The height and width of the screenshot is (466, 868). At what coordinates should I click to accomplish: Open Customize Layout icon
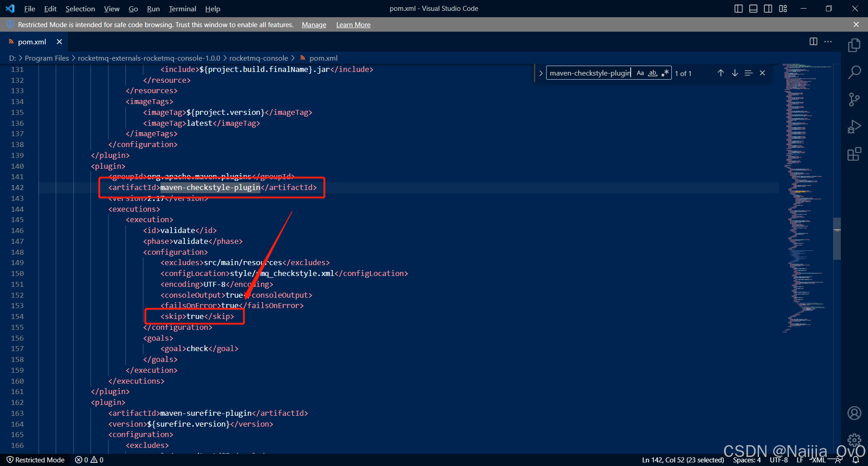783,9
